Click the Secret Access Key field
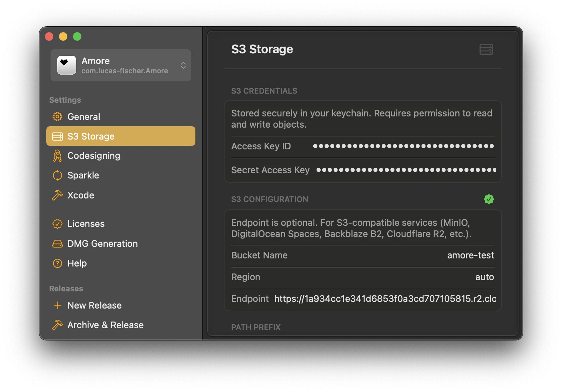Screen dimensions: 562x392 (x=406, y=170)
